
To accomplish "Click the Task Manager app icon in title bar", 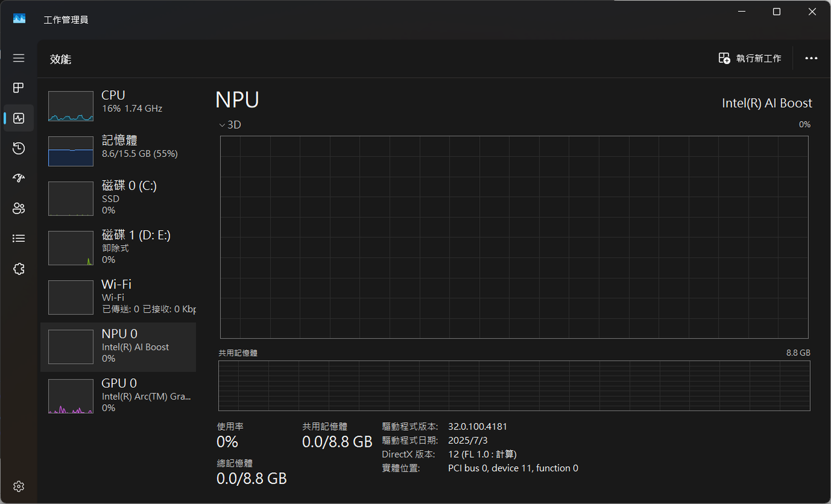I will pyautogui.click(x=19, y=19).
